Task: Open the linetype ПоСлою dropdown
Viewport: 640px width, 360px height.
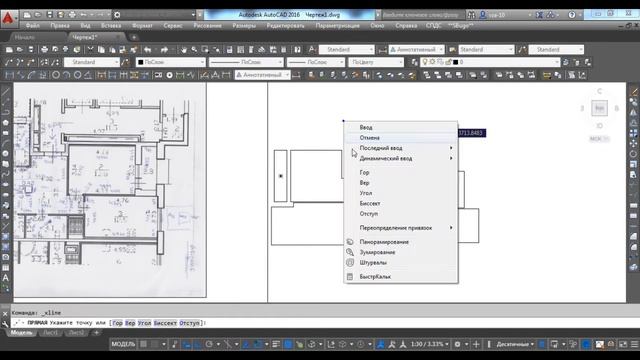Action: pos(246,62)
